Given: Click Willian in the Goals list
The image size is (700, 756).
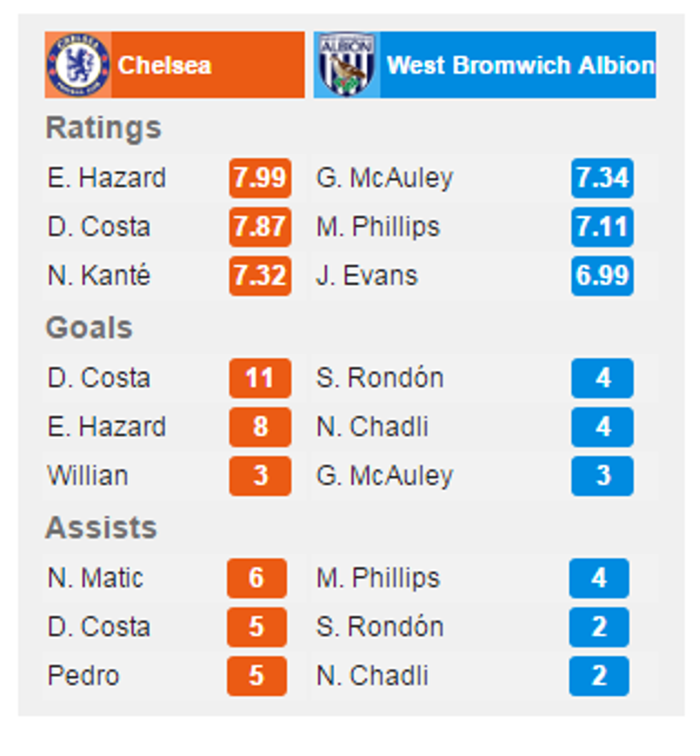Looking at the screenshot, I should tap(86, 475).
